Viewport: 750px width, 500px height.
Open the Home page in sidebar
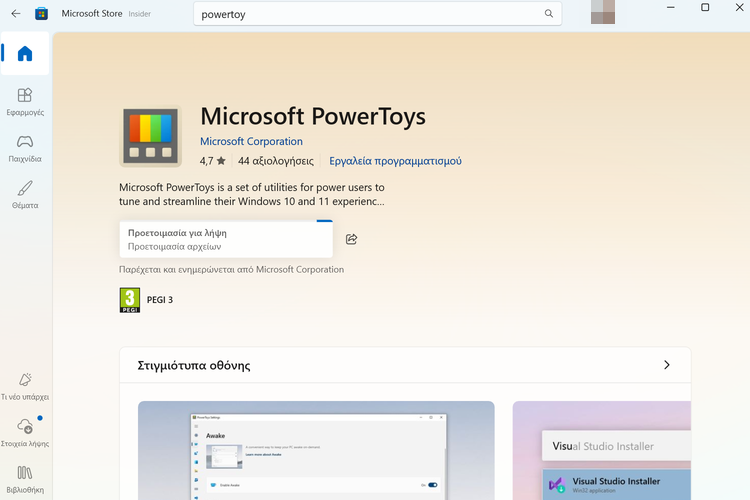tap(25, 54)
